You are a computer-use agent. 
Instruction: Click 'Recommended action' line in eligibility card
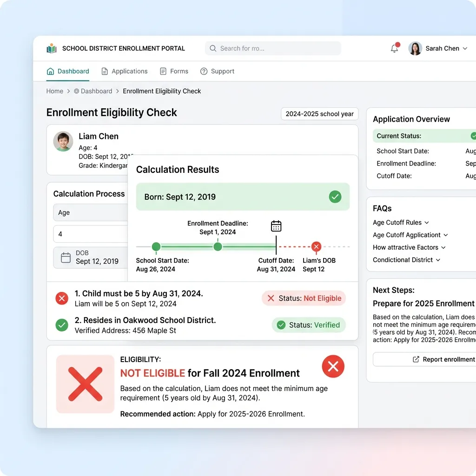212,414
